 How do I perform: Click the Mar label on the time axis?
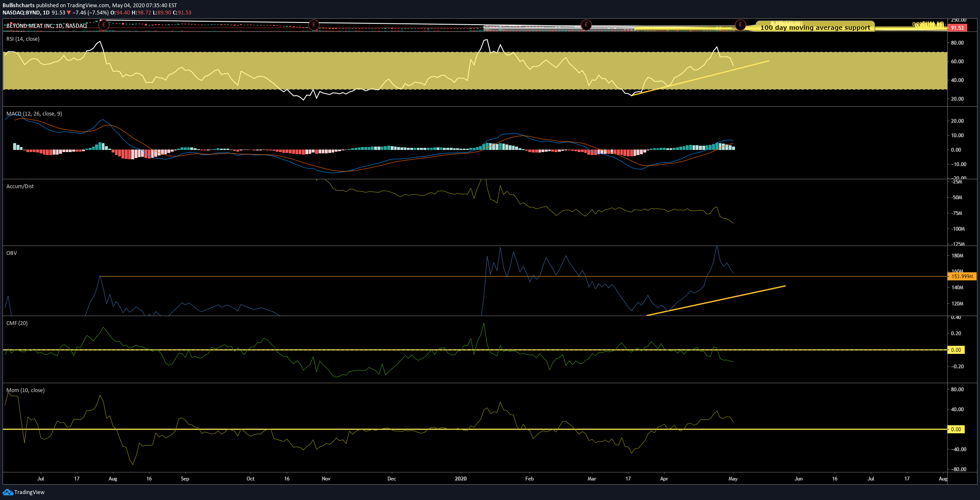pyautogui.click(x=592, y=479)
